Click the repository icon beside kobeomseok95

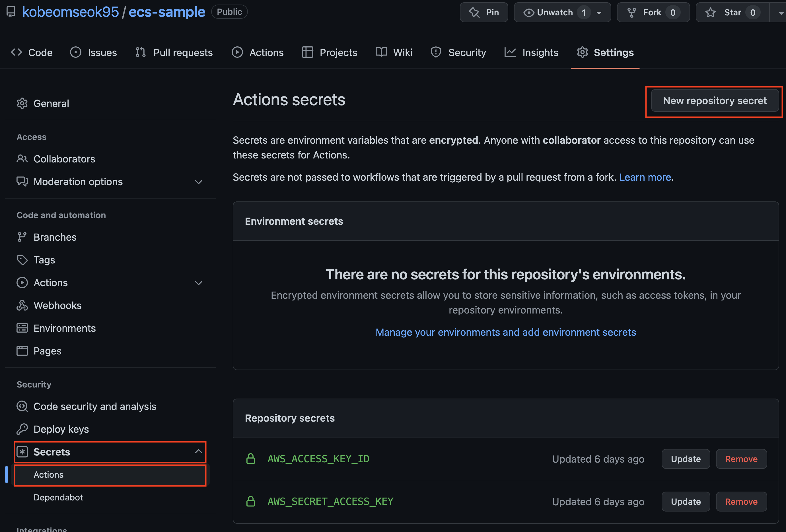tap(11, 12)
